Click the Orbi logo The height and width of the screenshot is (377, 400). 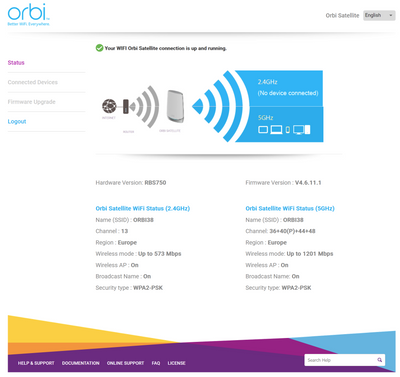[29, 15]
